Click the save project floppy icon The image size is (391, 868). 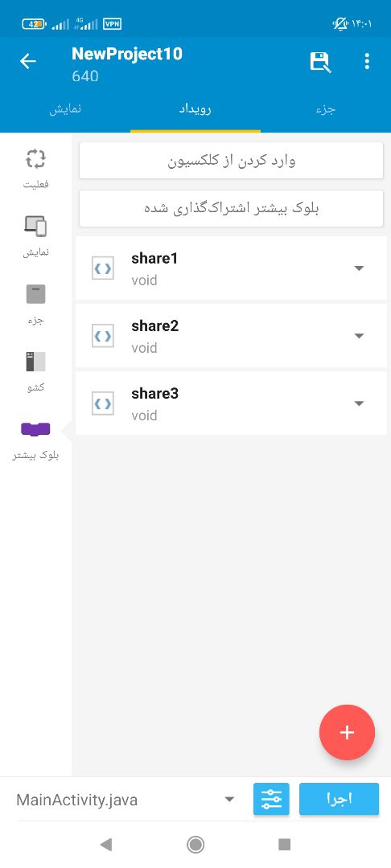pos(319,62)
